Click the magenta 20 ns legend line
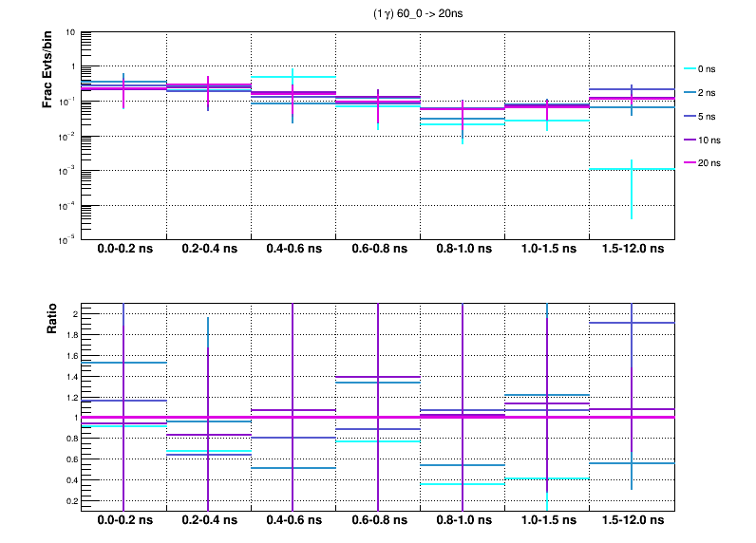This screenshot has height=543, width=756. [x=690, y=163]
